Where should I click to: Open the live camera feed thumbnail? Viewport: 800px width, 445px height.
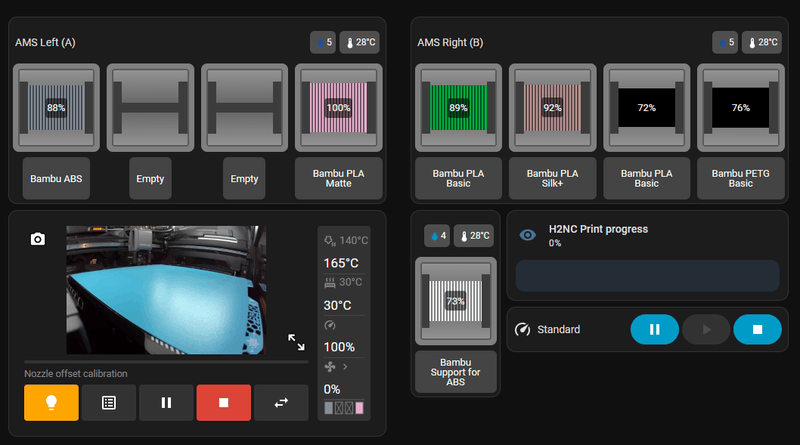tap(166, 290)
